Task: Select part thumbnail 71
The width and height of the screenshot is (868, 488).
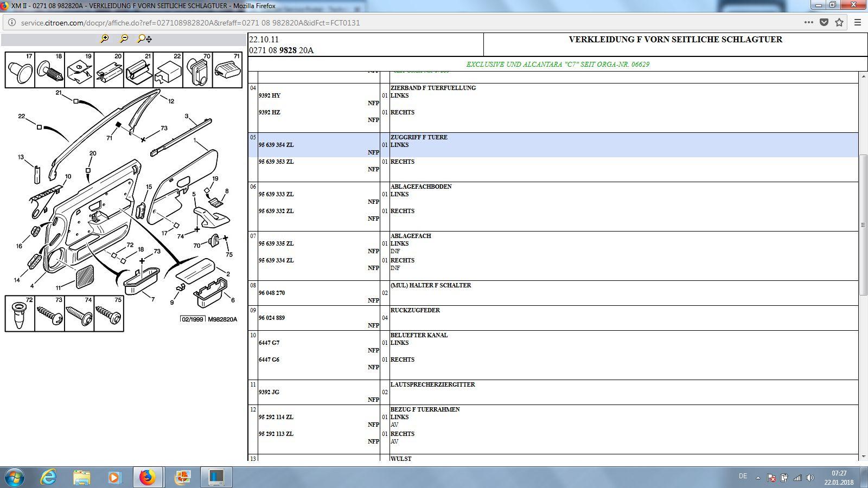Action: click(227, 70)
